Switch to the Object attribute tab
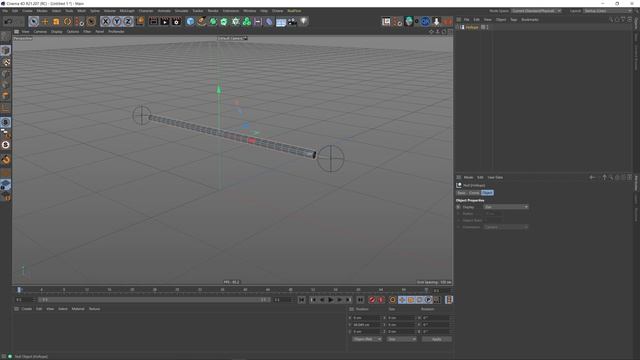 tap(487, 193)
